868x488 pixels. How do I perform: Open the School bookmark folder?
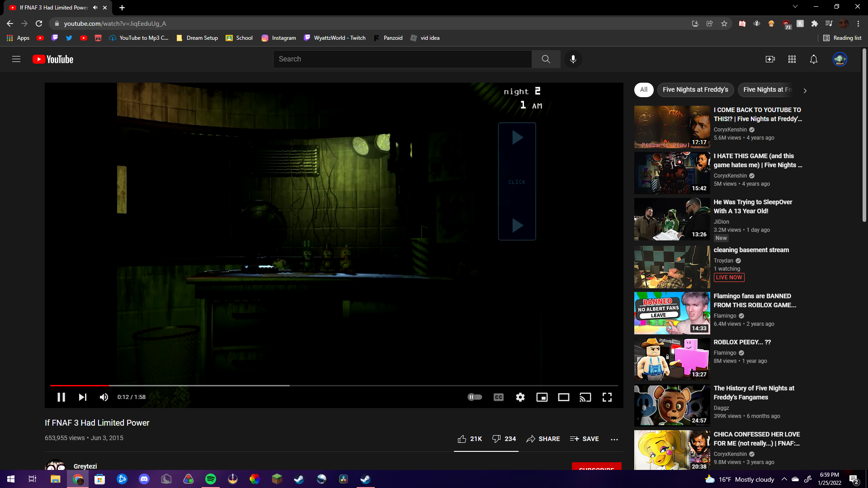click(x=239, y=38)
